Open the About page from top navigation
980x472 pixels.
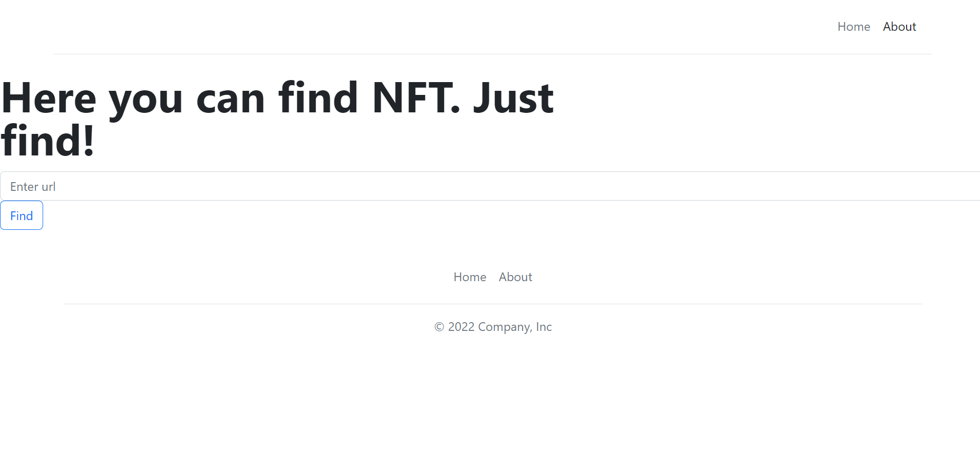click(899, 26)
